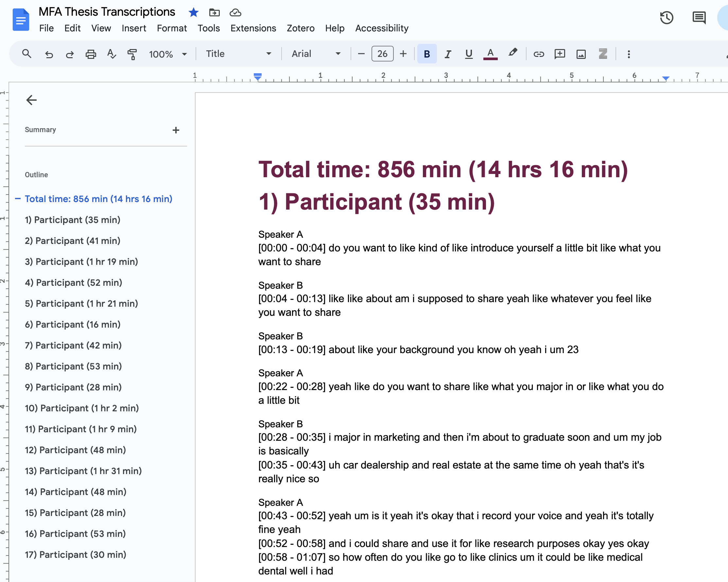Go to 6) Participant (16 min) in outline
The height and width of the screenshot is (582, 728).
coord(72,324)
